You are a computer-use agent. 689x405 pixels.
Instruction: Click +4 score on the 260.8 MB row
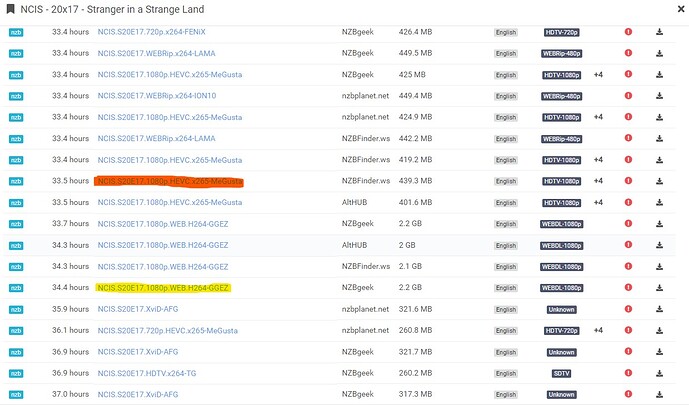598,330
